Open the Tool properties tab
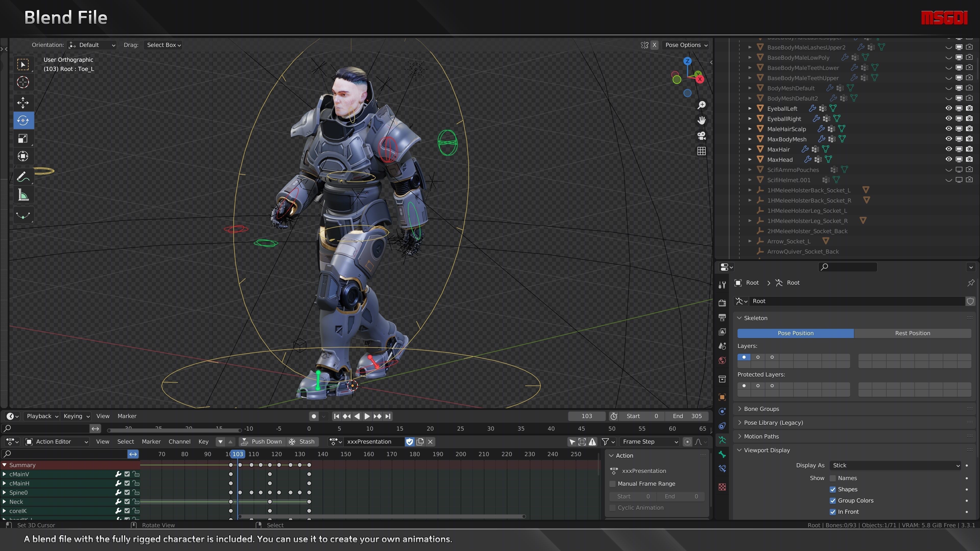This screenshot has height=551, width=980. 722,285
